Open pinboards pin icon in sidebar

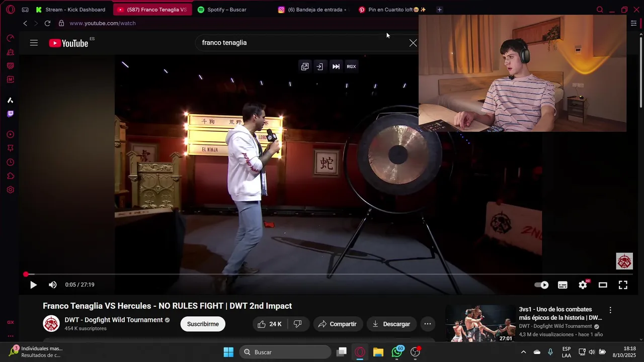coord(10,148)
